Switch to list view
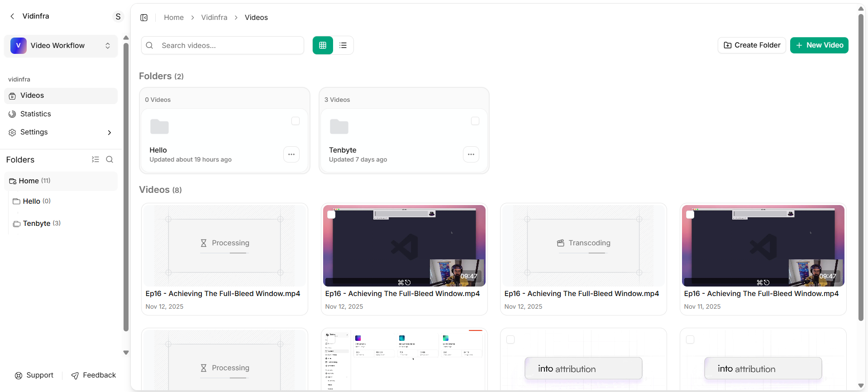The width and height of the screenshot is (868, 392). tap(343, 45)
